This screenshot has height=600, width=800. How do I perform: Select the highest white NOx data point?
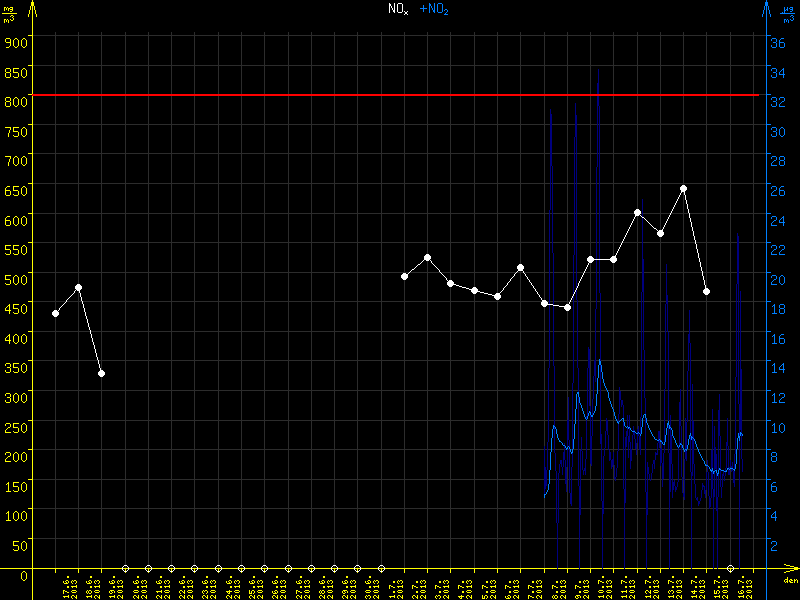click(x=684, y=188)
